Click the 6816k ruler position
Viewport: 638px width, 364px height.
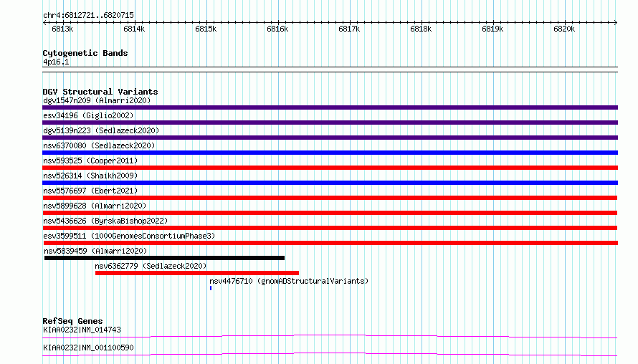[277, 29]
